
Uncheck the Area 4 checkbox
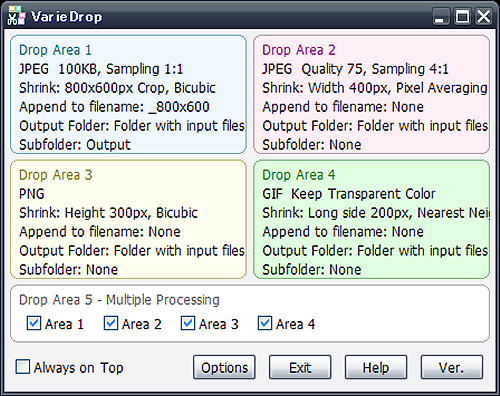coord(265,323)
